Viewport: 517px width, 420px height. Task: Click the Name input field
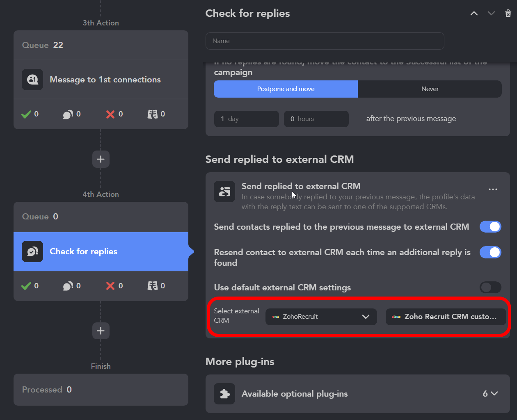coord(325,41)
